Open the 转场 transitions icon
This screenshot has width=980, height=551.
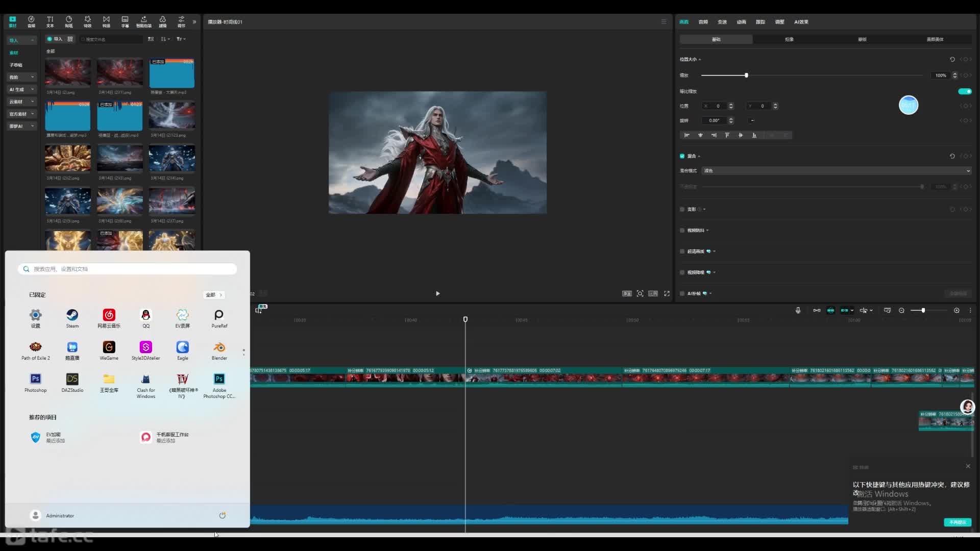(x=106, y=21)
